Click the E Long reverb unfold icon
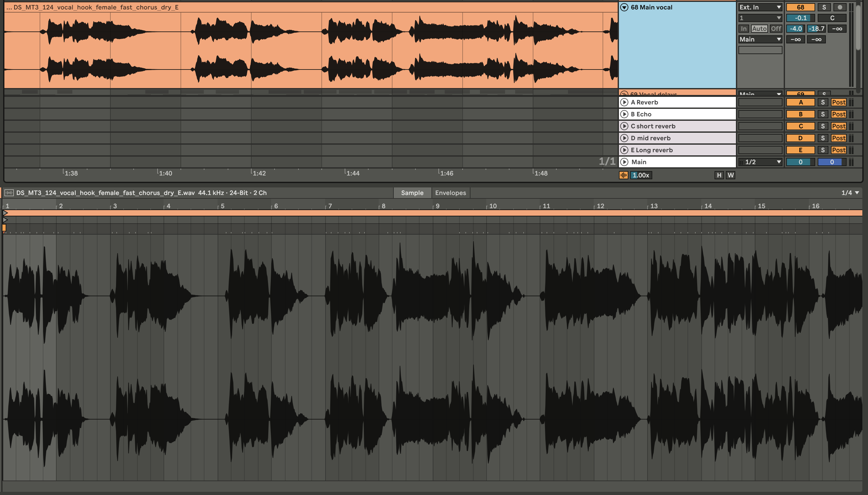The width and height of the screenshot is (868, 495). pyautogui.click(x=624, y=150)
